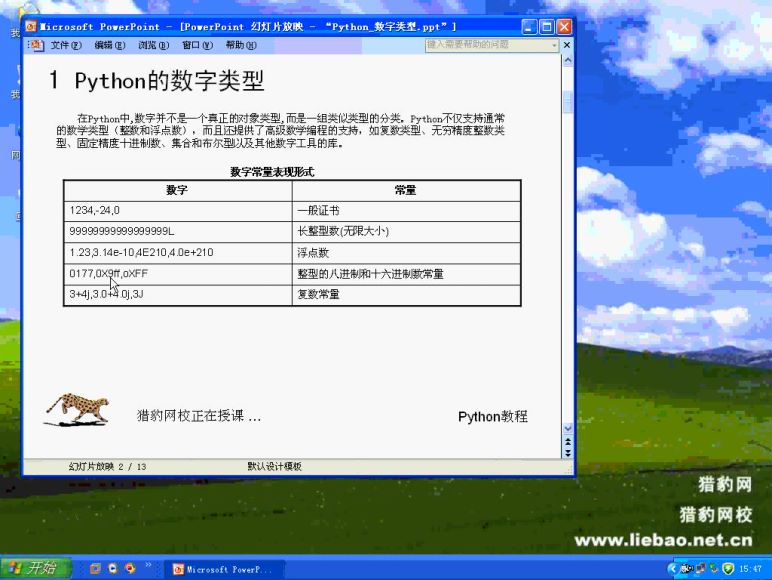Image resolution: width=772 pixels, height=580 pixels.
Task: Open the 帮助(H) menu
Action: (241, 45)
